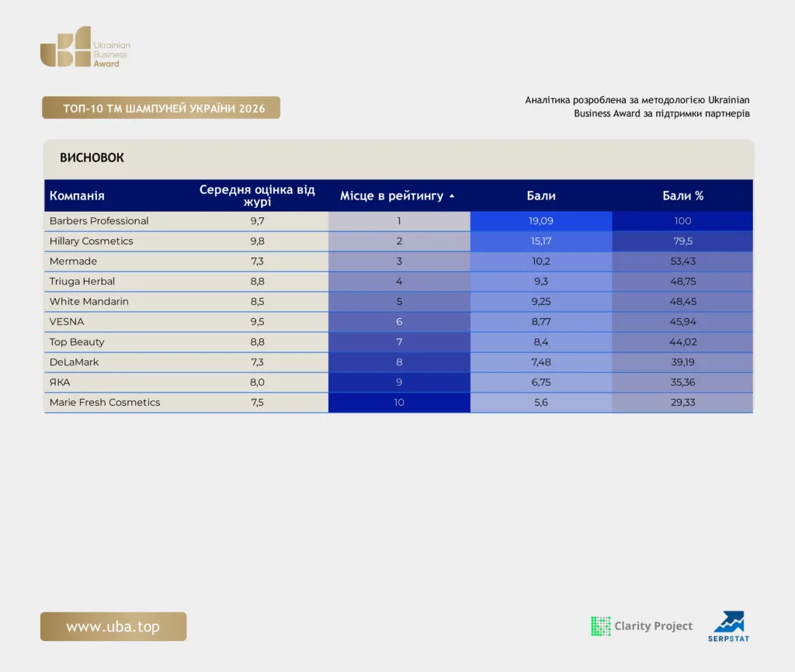Image resolution: width=795 pixels, height=672 pixels.
Task: Sort by the Бали column header
Action: pos(541,196)
